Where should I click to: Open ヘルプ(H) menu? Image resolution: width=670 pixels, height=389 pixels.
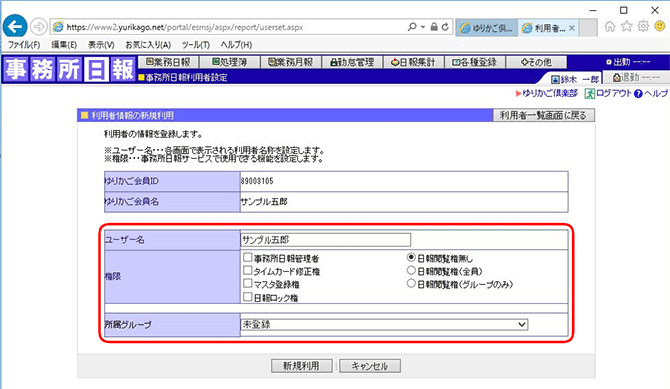[x=236, y=44]
